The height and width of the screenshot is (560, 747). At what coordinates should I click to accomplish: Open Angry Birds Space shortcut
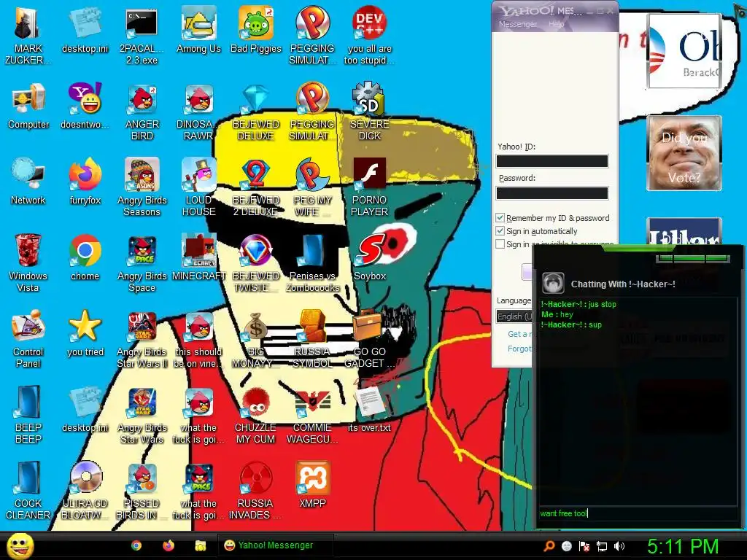pos(142,262)
